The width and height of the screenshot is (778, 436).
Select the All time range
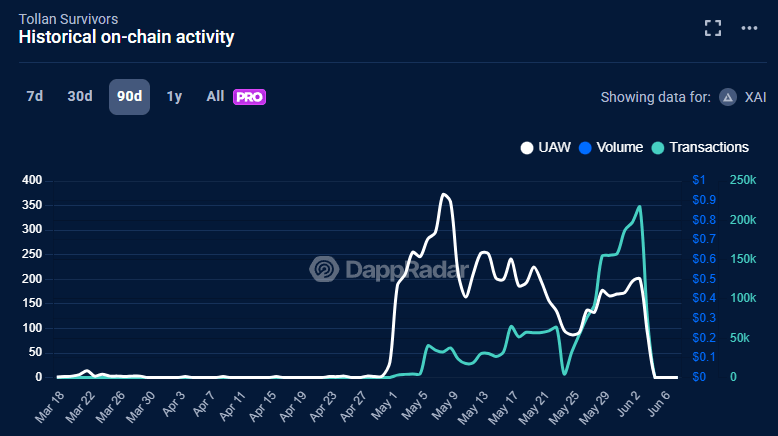click(x=215, y=96)
